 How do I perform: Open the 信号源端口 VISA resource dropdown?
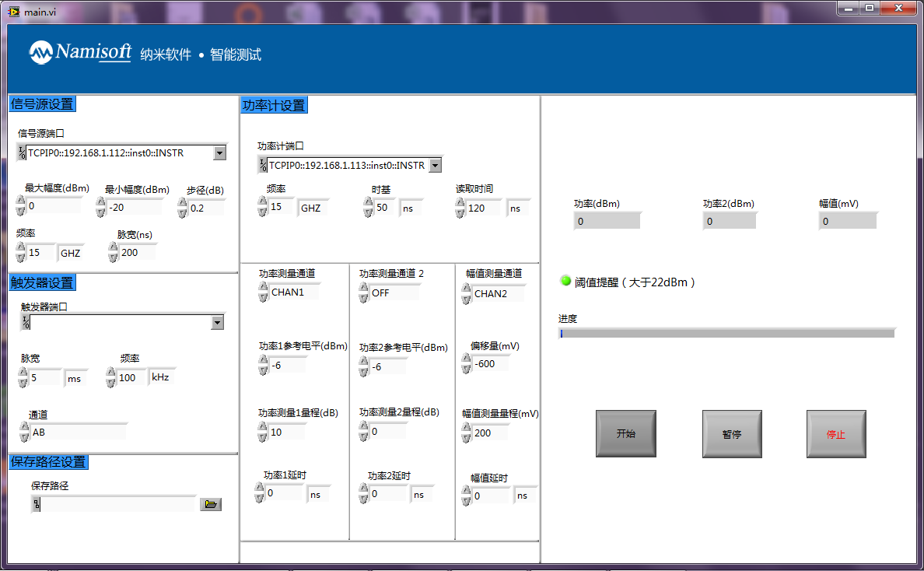tap(219, 152)
